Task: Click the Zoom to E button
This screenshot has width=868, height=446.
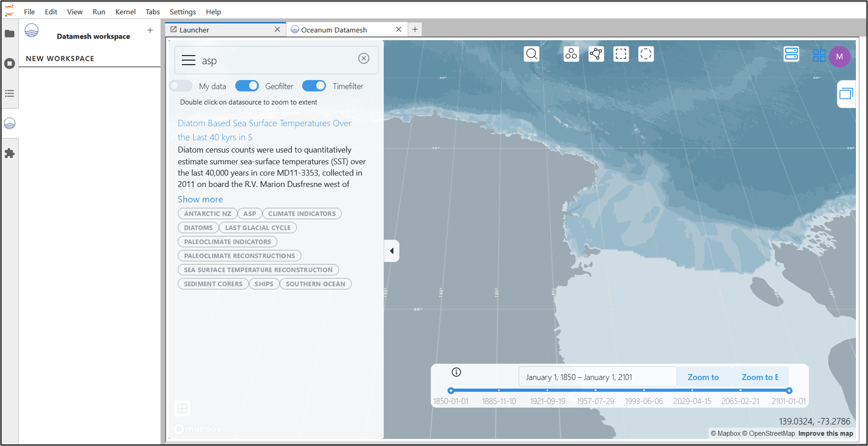Action: tap(759, 377)
